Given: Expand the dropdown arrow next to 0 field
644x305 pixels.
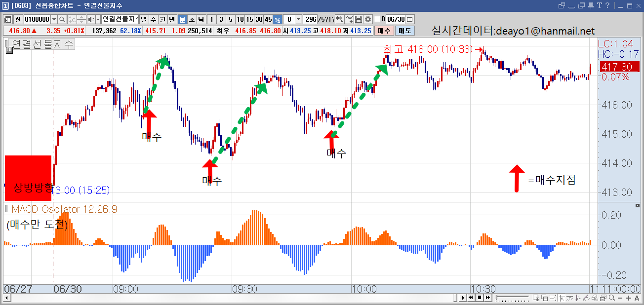Looking at the screenshot, I should (x=298, y=19).
